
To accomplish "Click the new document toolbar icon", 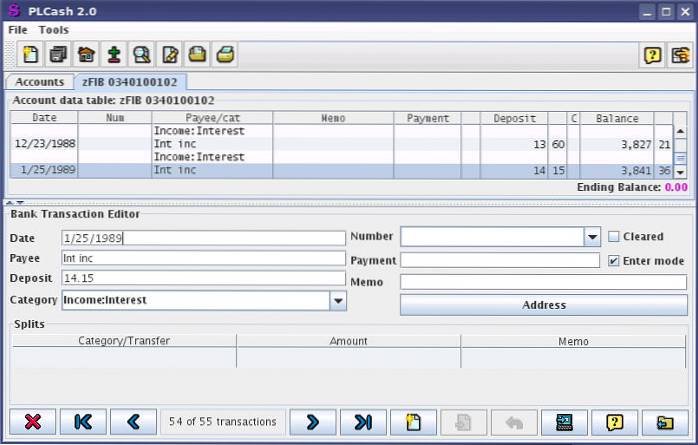I will pos(31,55).
